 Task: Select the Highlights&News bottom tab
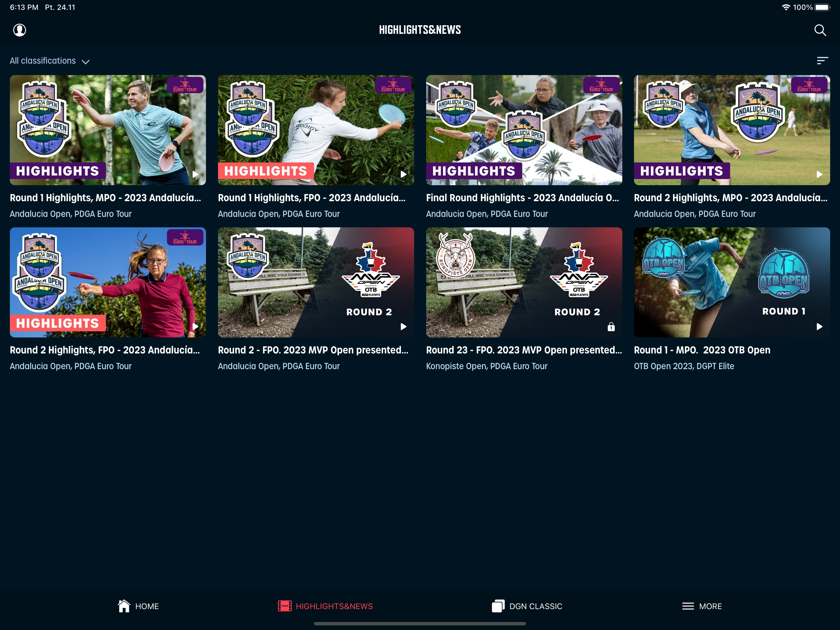coord(325,606)
